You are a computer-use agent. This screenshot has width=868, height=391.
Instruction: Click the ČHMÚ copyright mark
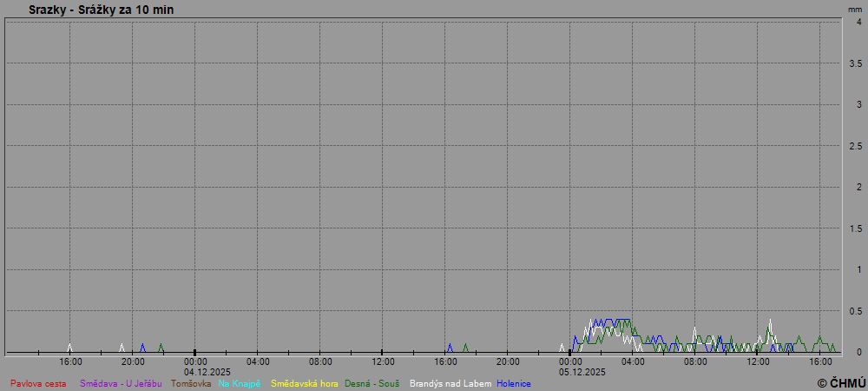tap(841, 382)
